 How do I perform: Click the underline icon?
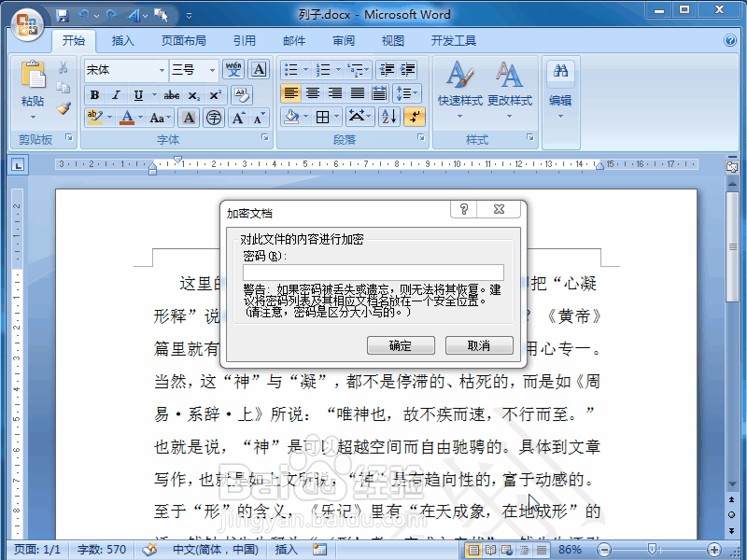(x=138, y=94)
